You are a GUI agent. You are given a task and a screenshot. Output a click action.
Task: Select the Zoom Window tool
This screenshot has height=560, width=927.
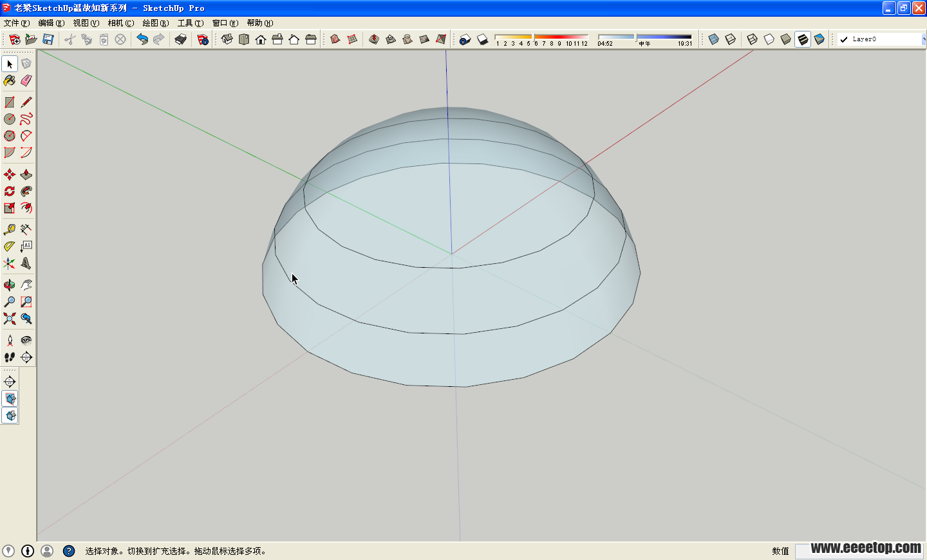[x=26, y=302]
